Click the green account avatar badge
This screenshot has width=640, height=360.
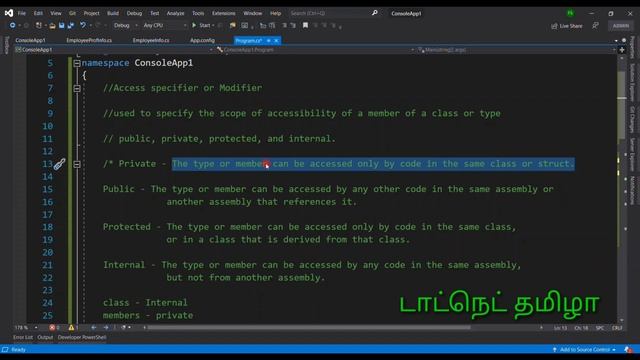[x=570, y=13]
